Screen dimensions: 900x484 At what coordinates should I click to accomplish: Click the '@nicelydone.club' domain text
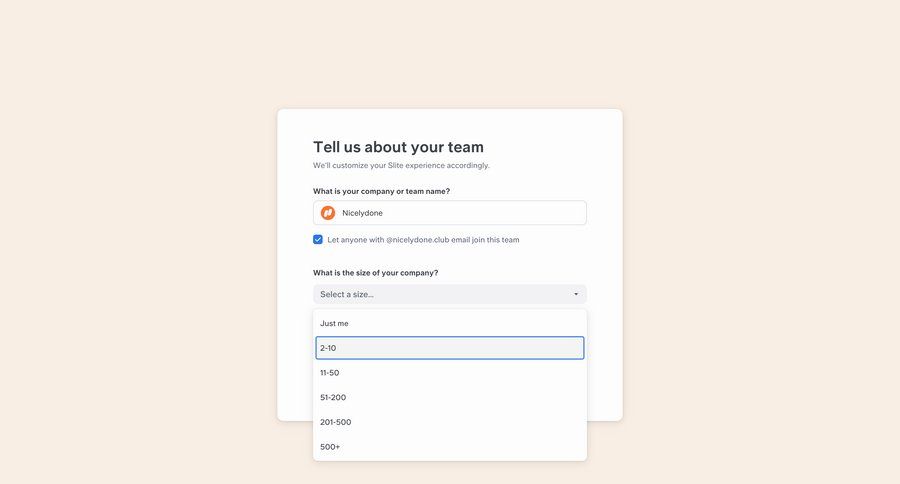(x=418, y=240)
